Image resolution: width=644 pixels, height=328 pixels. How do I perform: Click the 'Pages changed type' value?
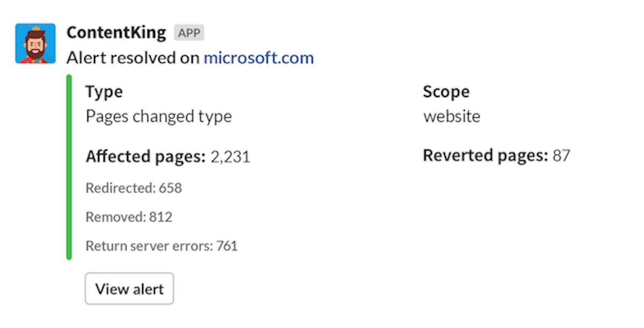[x=159, y=116]
